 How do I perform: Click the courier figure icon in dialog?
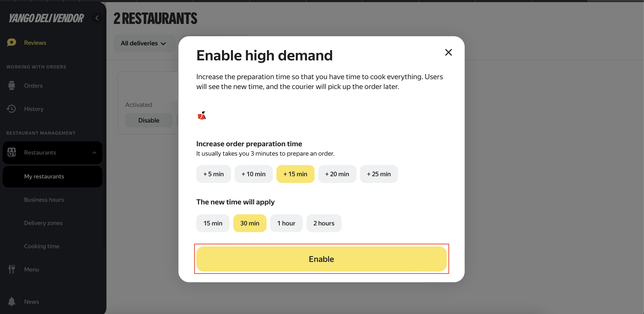[x=201, y=115]
